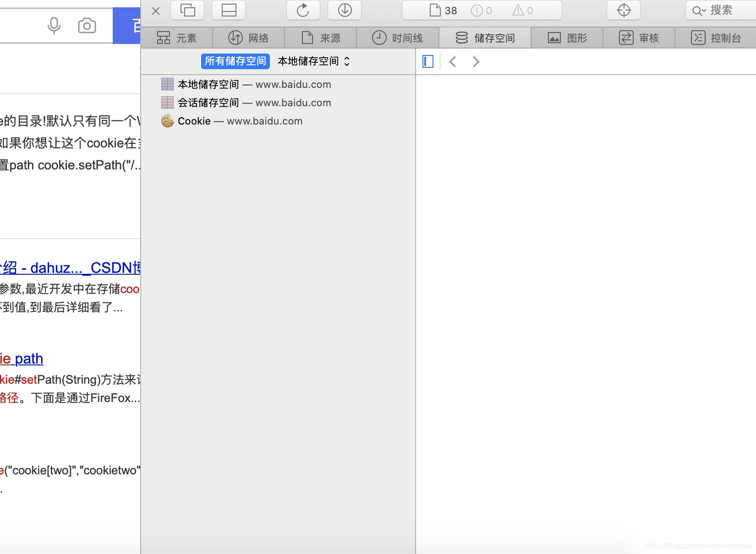
Task: Open the 'ie path' search result link
Action: pos(22,358)
